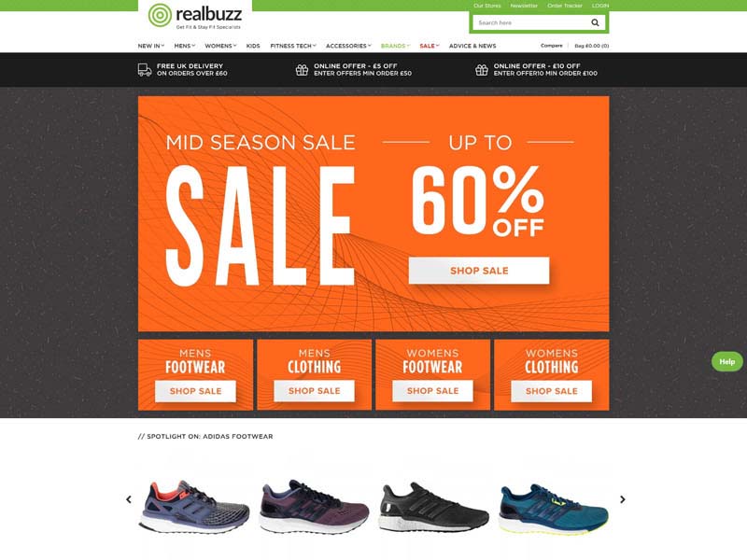Open the Kids menu item

click(253, 46)
